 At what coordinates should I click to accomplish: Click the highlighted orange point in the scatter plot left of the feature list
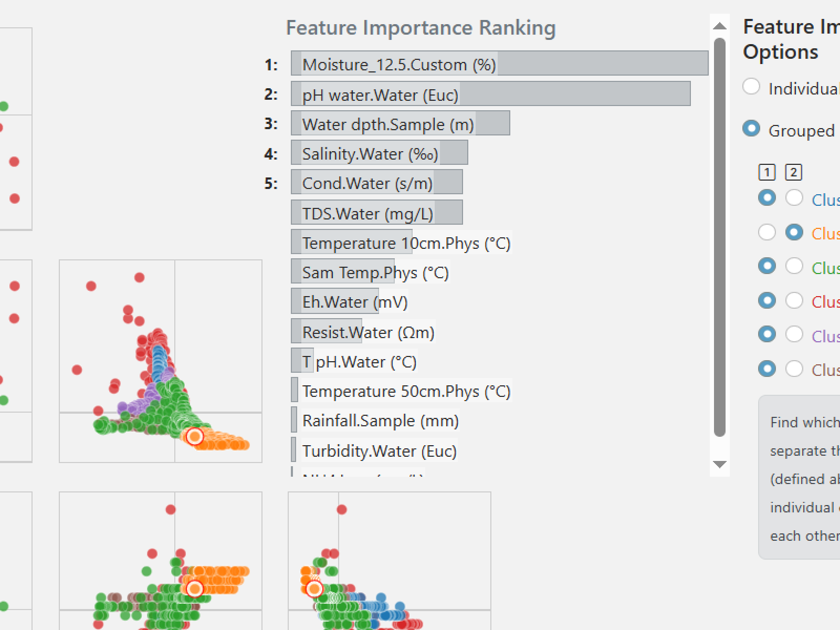tap(194, 436)
